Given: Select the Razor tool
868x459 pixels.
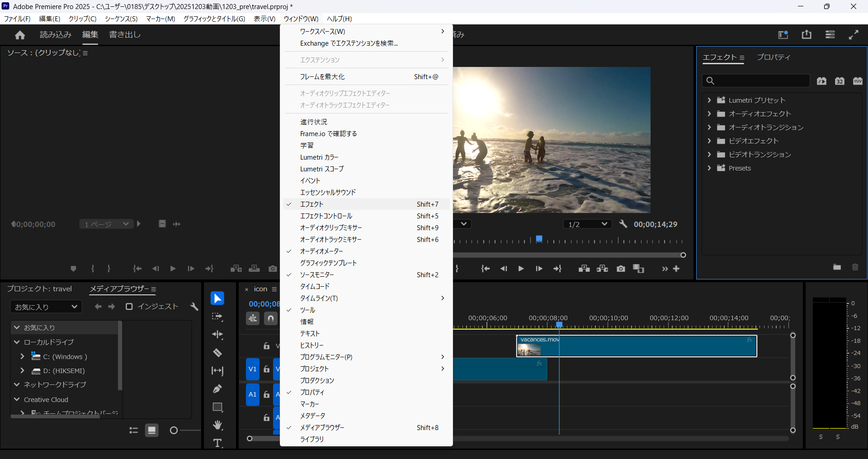Looking at the screenshot, I should pos(217,353).
